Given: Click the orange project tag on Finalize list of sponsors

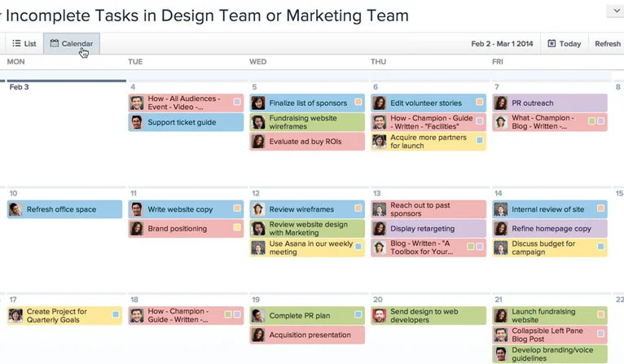Looking at the screenshot, I should [x=358, y=102].
